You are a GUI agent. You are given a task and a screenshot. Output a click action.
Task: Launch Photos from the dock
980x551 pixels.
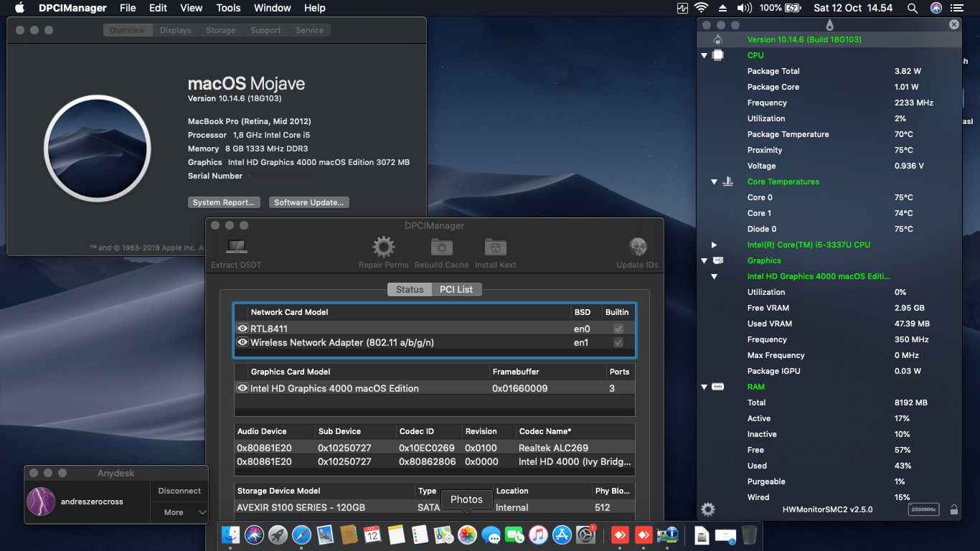[x=466, y=534]
